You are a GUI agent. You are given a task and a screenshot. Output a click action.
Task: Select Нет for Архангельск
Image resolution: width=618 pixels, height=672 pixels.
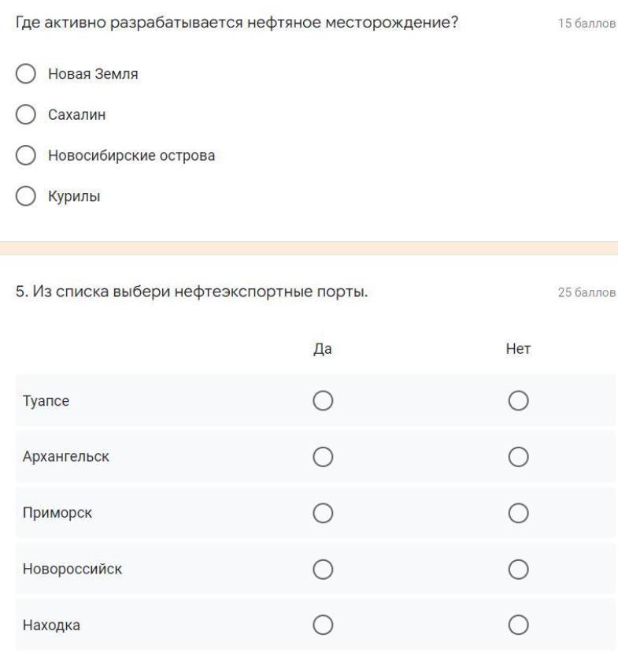click(517, 457)
